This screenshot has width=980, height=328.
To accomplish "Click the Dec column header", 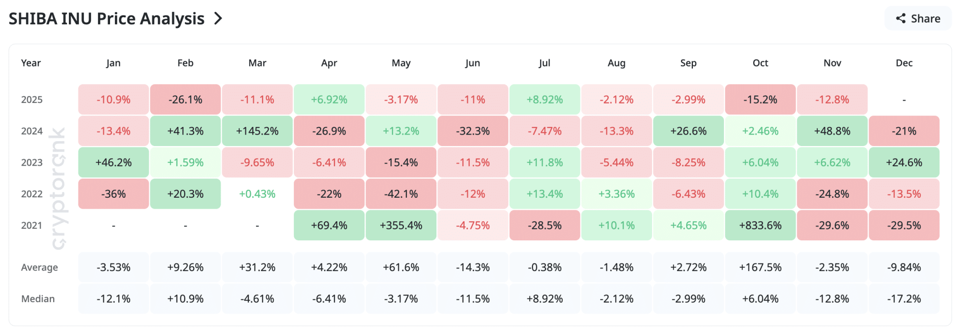I will [x=904, y=63].
